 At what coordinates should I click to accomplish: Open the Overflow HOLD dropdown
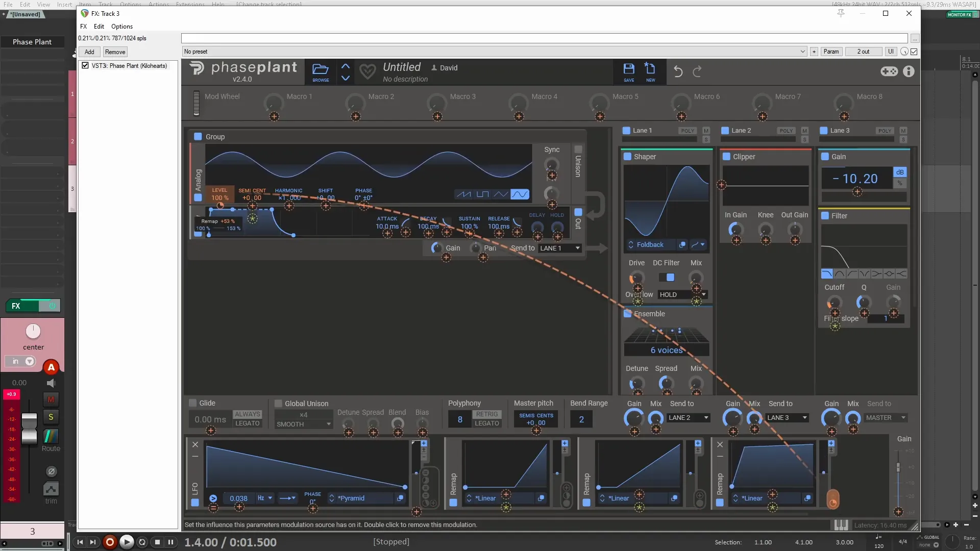(682, 295)
